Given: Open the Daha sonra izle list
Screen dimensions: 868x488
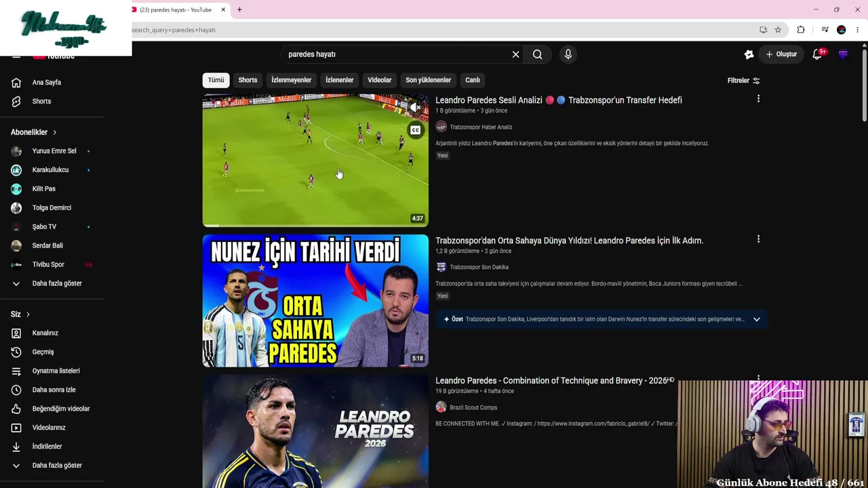Looking at the screenshot, I should [54, 390].
